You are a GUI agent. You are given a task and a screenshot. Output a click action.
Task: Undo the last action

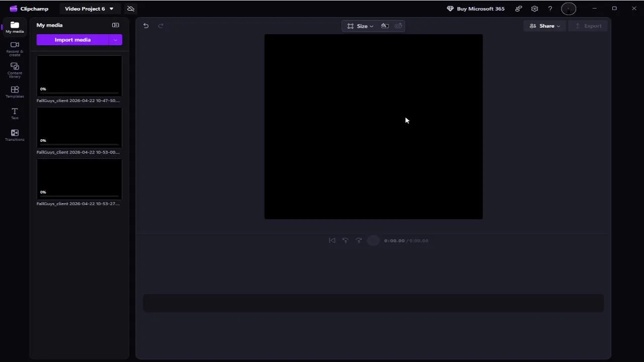point(146,26)
